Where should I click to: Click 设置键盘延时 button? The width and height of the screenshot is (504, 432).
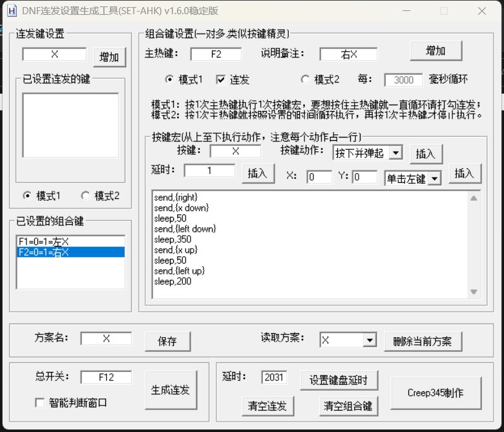click(x=339, y=380)
